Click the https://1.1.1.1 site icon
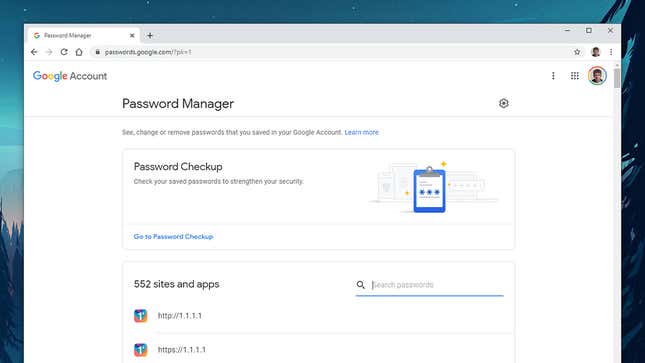This screenshot has width=645, height=363. tap(140, 350)
